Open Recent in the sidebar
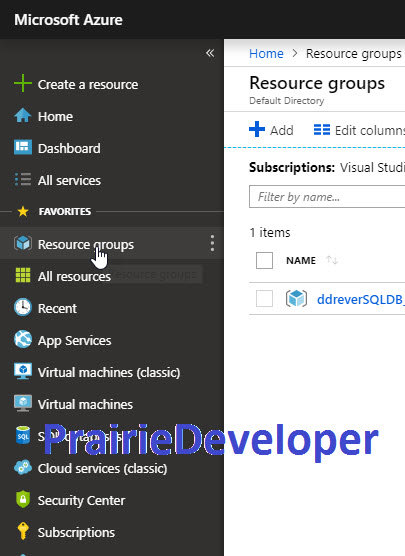The height and width of the screenshot is (556, 405). [57, 308]
